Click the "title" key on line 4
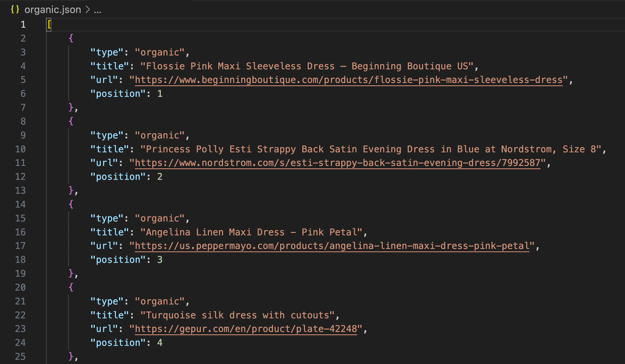 [110, 66]
